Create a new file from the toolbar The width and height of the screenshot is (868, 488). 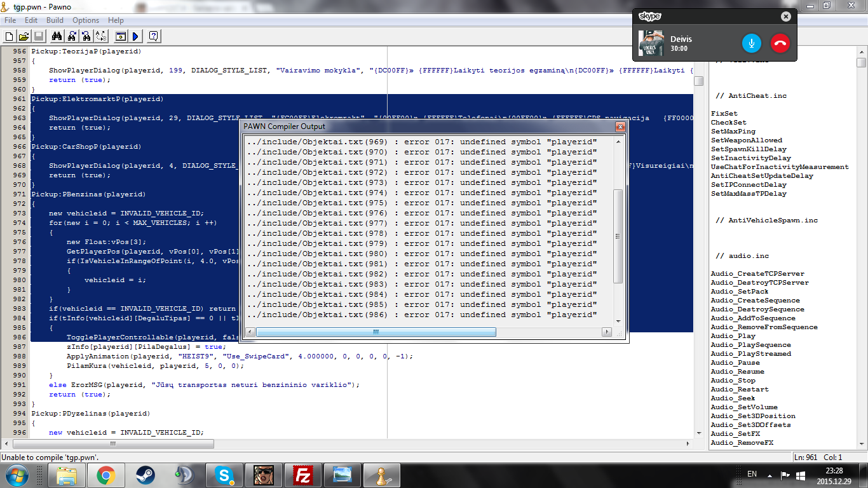(x=10, y=36)
